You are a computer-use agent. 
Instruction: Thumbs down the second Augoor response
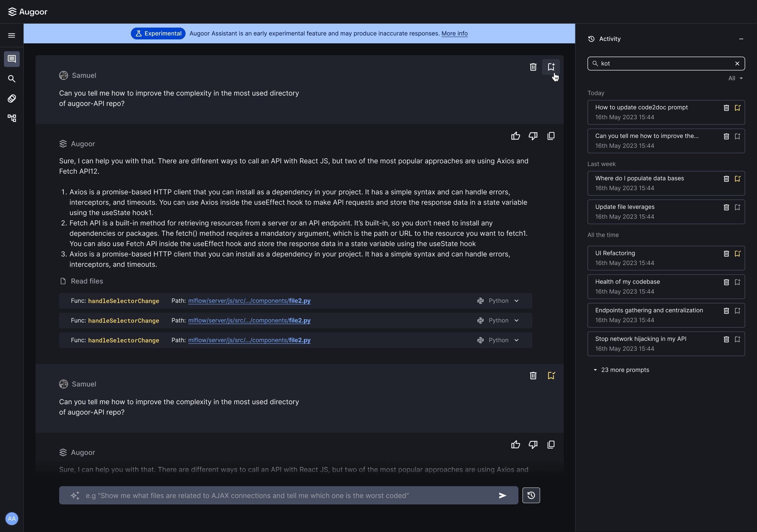pos(533,445)
